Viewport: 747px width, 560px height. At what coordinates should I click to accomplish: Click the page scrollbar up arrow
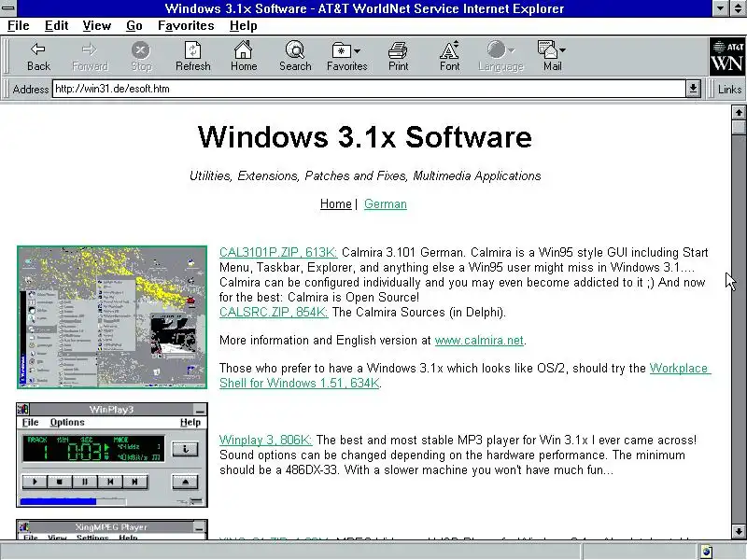click(x=739, y=112)
